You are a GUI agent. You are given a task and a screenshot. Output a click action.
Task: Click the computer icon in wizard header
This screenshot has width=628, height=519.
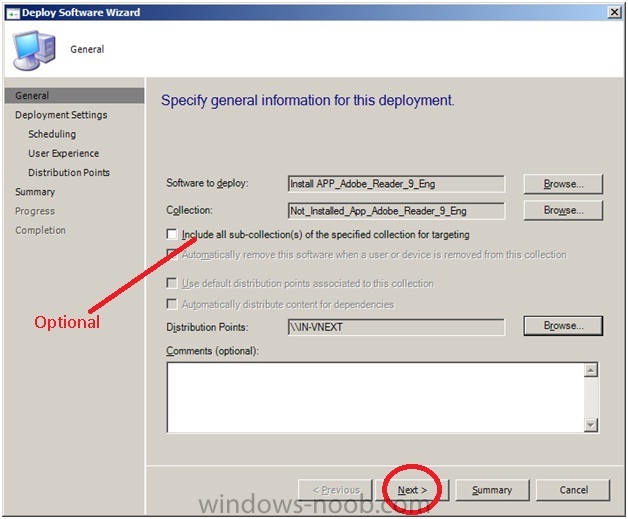[34, 50]
